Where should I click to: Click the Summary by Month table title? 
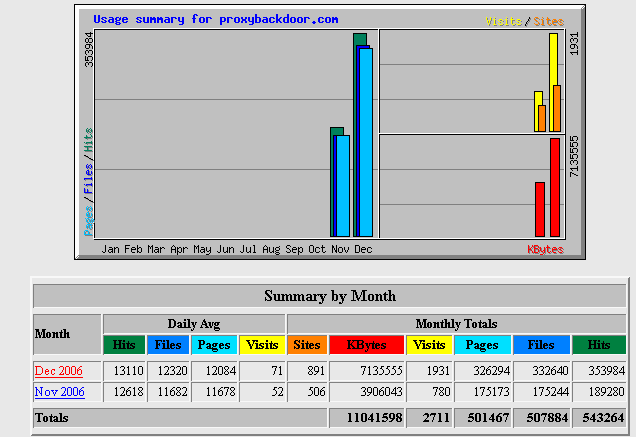click(x=329, y=296)
